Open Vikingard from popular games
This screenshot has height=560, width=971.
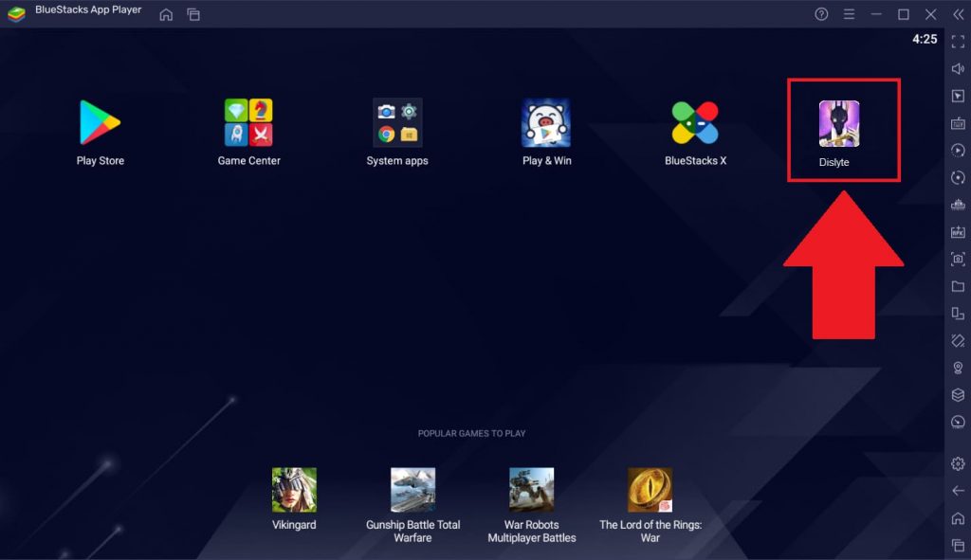tap(294, 490)
